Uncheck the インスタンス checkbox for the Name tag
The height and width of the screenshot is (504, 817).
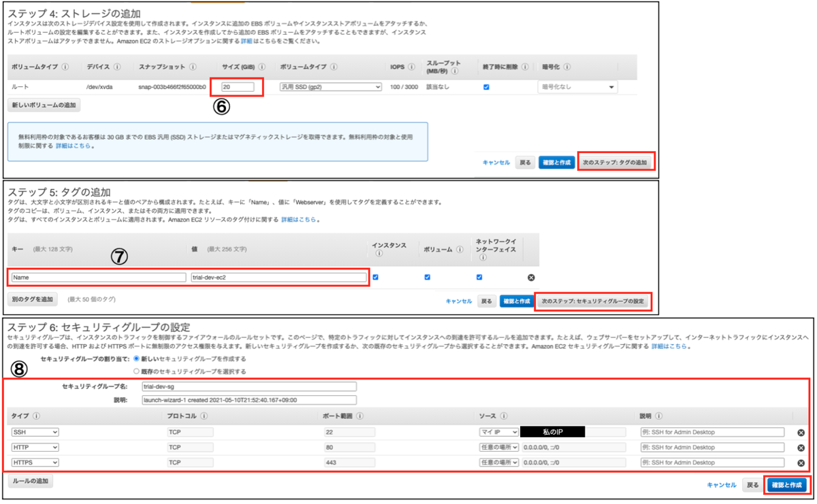point(375,277)
